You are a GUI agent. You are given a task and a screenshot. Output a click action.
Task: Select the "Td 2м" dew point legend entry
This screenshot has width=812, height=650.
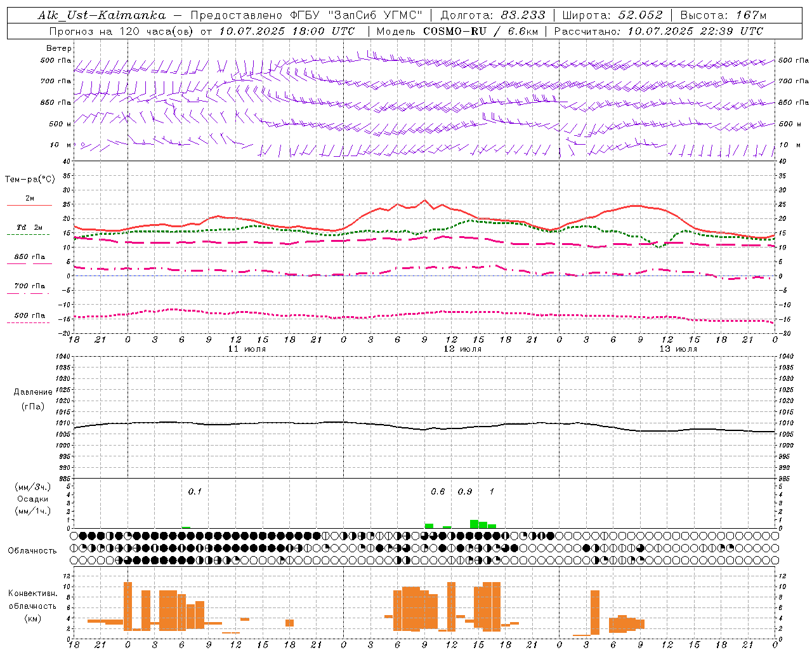click(x=30, y=227)
